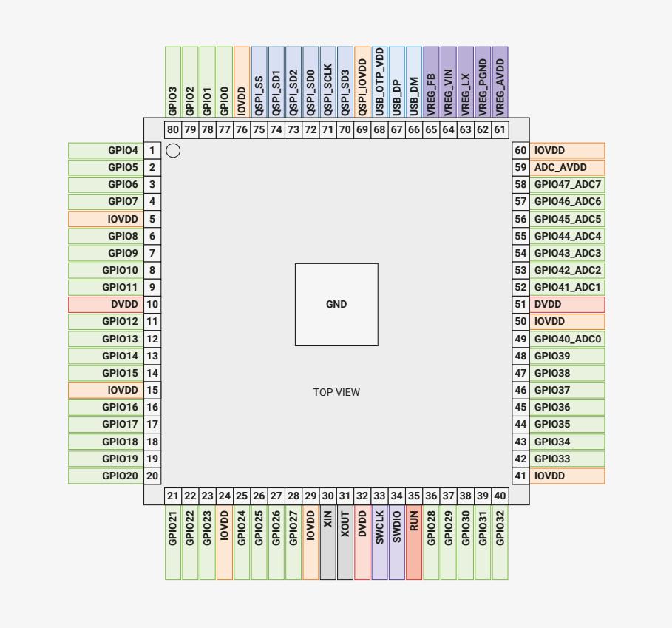The image size is (672, 628).
Task: Click the GPIO32 pin label
Action: coord(500,542)
